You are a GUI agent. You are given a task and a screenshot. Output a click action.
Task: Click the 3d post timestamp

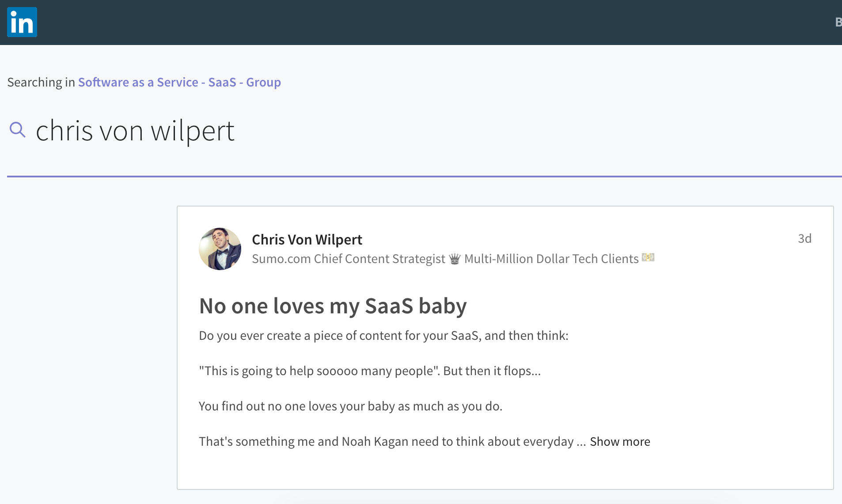coord(804,238)
